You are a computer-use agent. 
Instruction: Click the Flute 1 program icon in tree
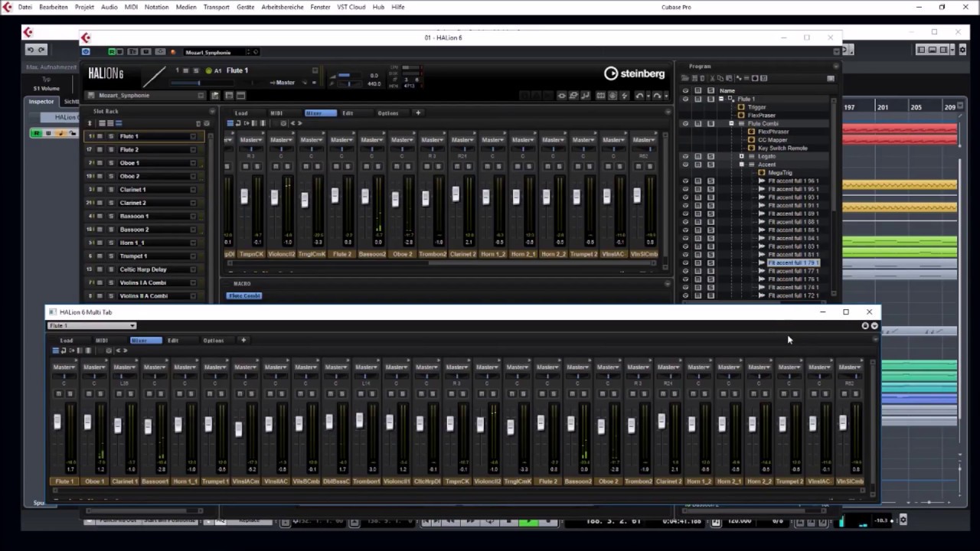tap(731, 99)
